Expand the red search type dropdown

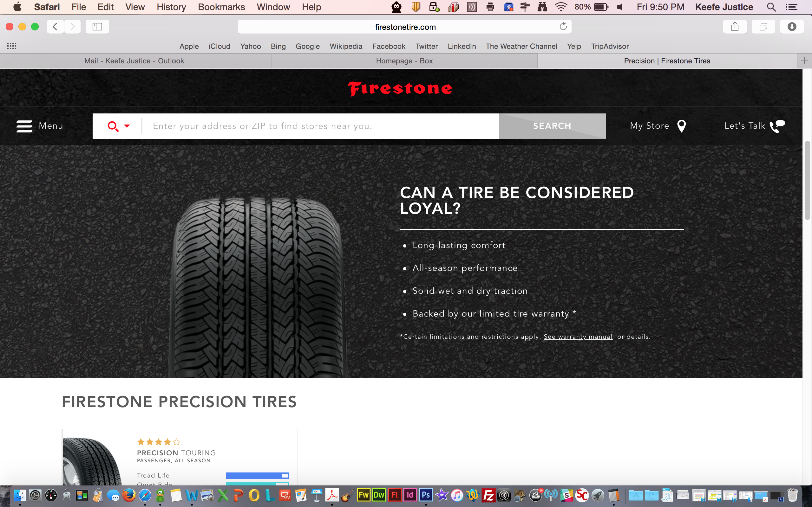tap(127, 126)
